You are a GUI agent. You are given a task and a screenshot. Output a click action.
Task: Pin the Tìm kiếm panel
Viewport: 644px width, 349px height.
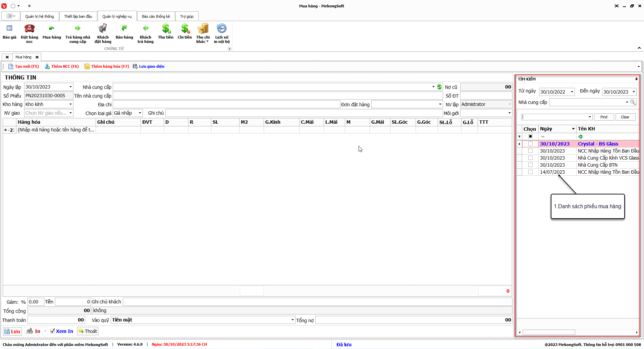tap(636, 79)
